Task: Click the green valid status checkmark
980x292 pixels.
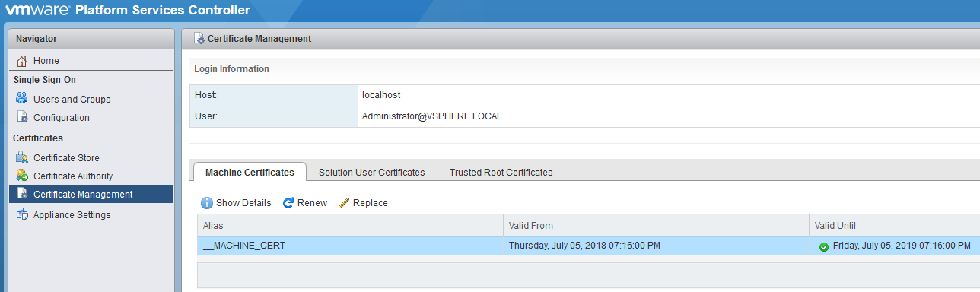Action: 824,246
